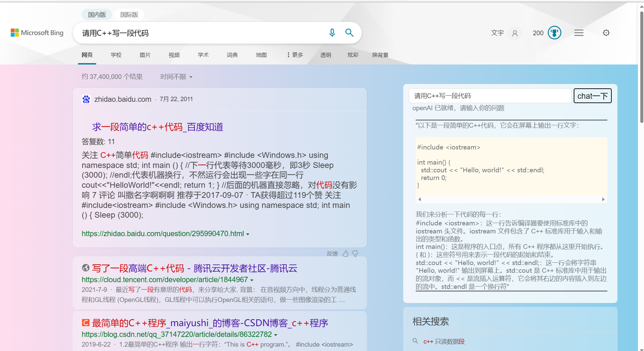
Task: Click the zhidao.baidu.com site name
Action: pyautogui.click(x=123, y=99)
